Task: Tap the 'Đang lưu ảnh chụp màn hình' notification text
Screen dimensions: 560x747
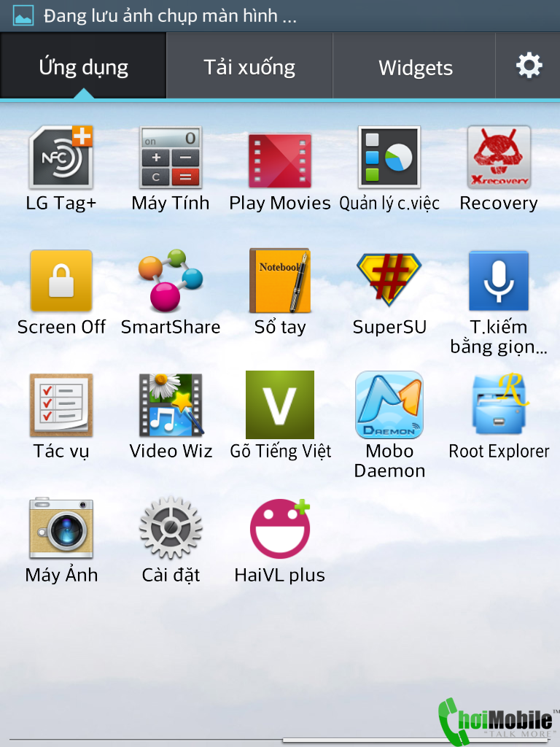Action: [170, 16]
